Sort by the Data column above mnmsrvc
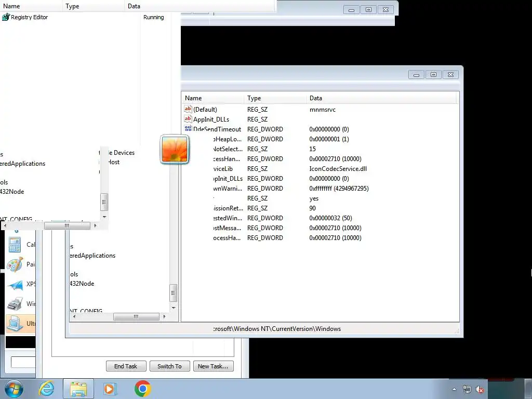The height and width of the screenshot is (399, 532). [382, 98]
